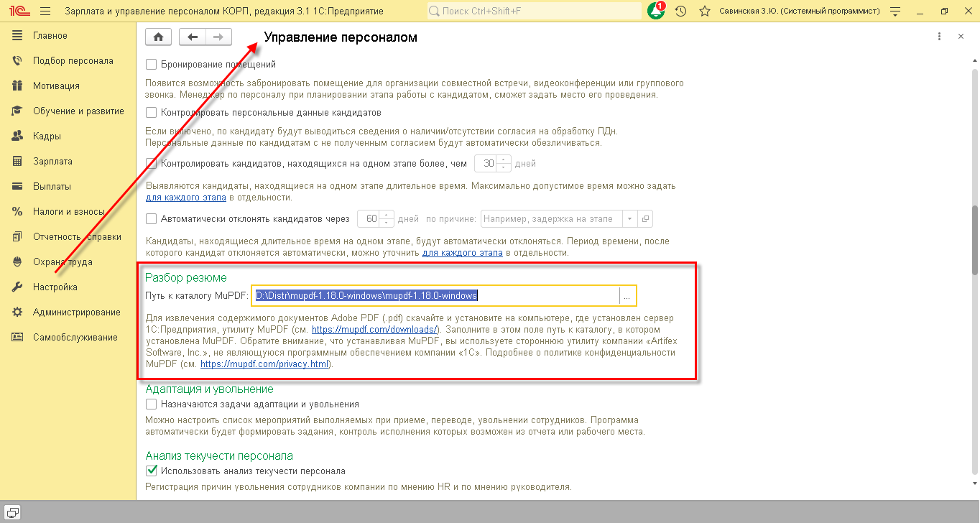Screen dimensions: 980x523
Task: Open the main menu hamburger icon
Action: [x=45, y=11]
